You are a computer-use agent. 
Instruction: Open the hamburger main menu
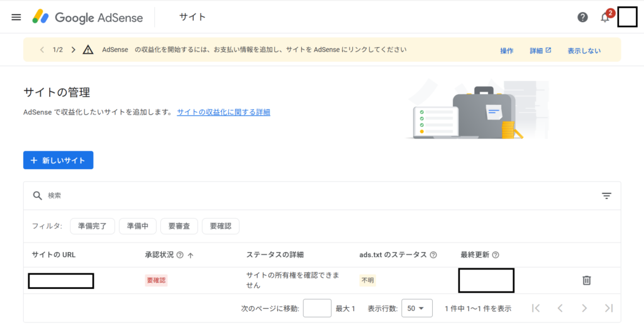pyautogui.click(x=16, y=17)
